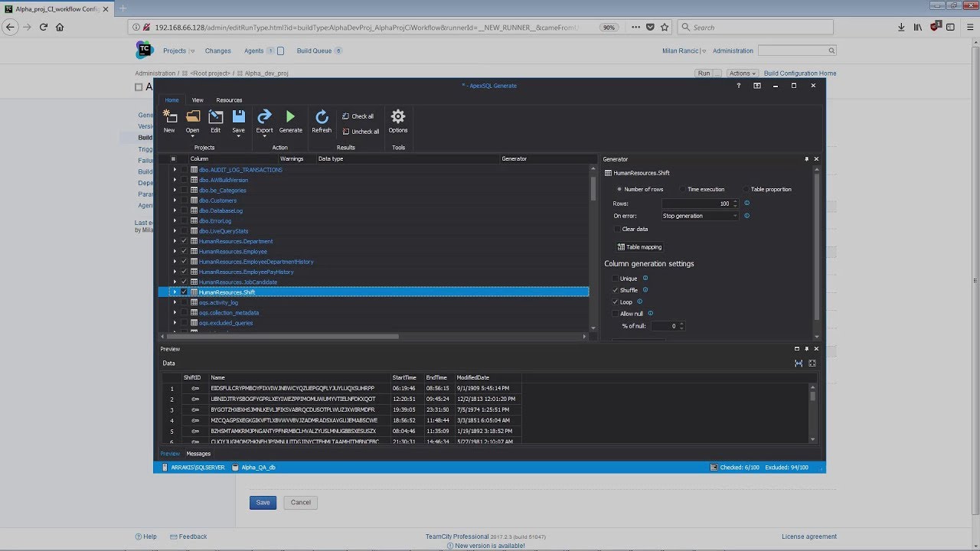Open a project with the folder icon

(192, 117)
